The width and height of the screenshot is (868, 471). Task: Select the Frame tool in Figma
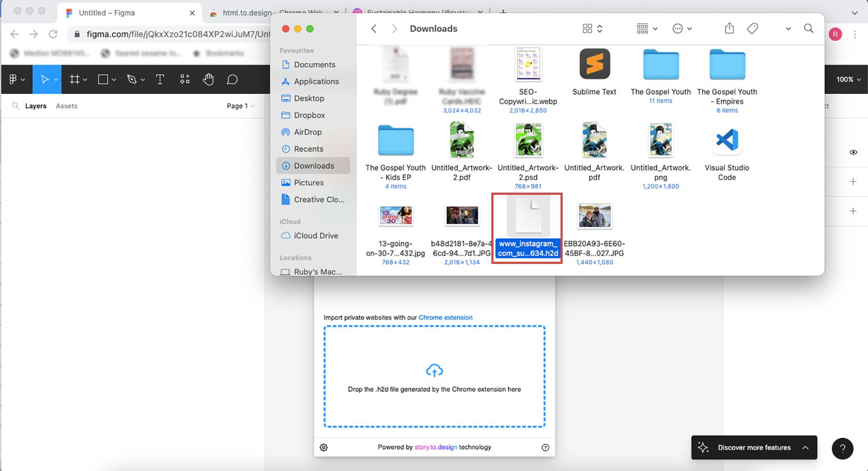click(75, 79)
